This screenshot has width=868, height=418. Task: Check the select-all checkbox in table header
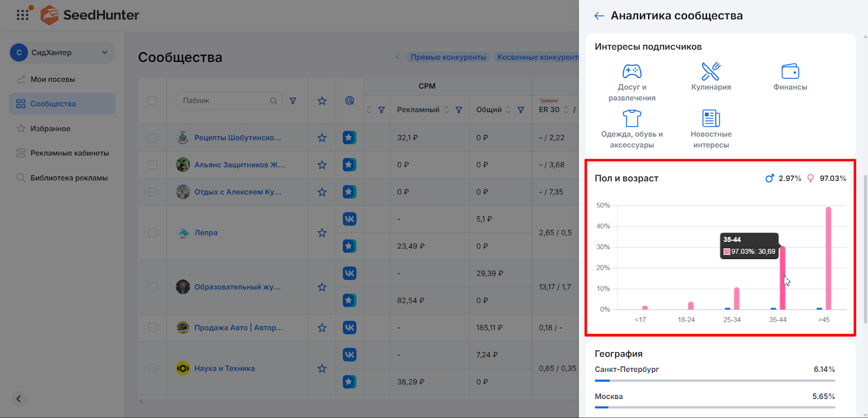tap(152, 101)
